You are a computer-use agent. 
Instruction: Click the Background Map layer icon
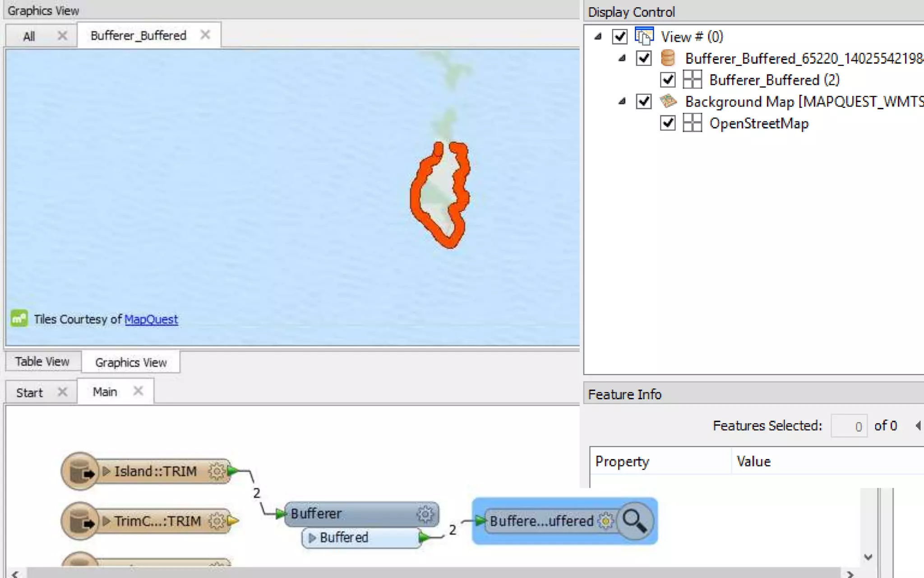[x=668, y=102]
